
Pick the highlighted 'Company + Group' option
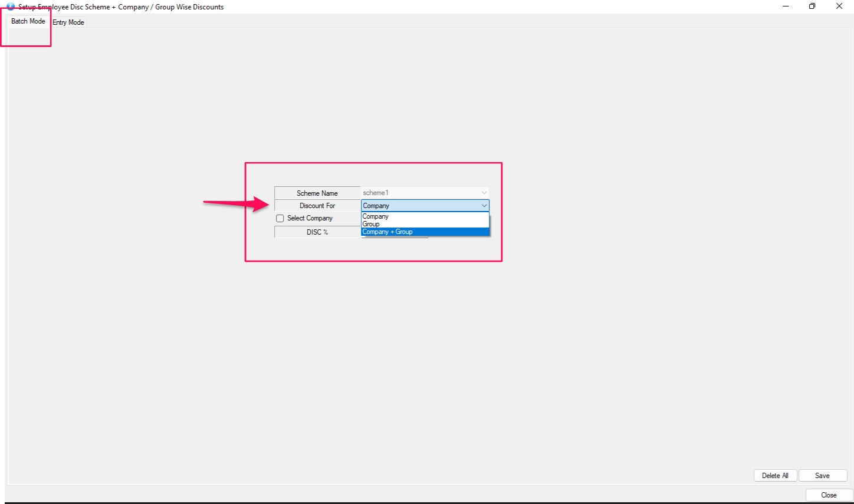(387, 232)
